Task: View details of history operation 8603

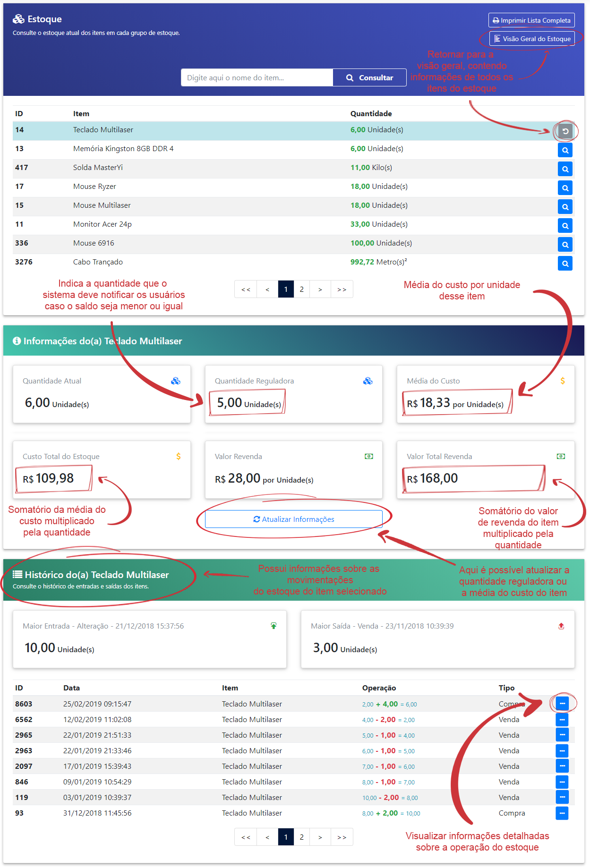Action: [x=562, y=704]
